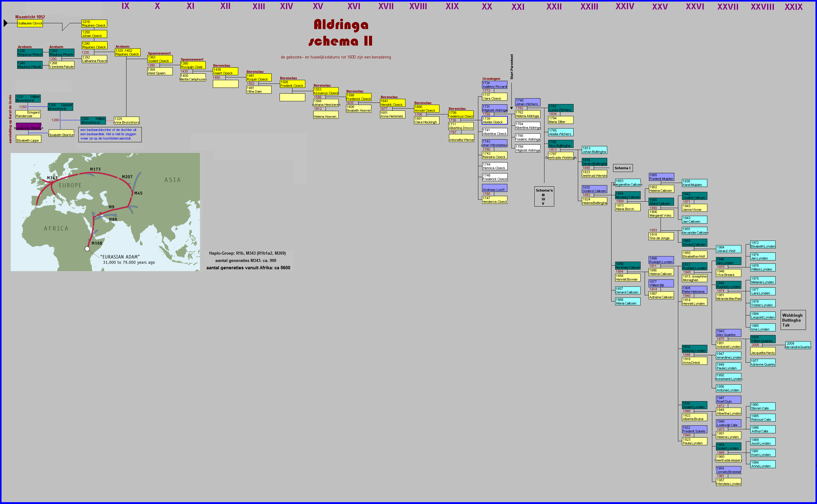Click the 1731 Wigbold Aldringa box
Image resolution: width=817 pixels, height=504 pixels.
pos(495,108)
